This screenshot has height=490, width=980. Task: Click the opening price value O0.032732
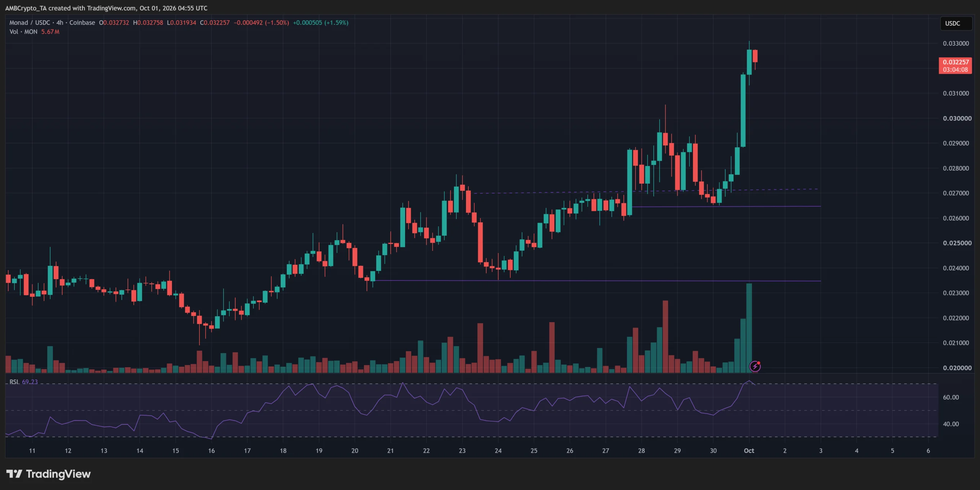pyautogui.click(x=114, y=23)
